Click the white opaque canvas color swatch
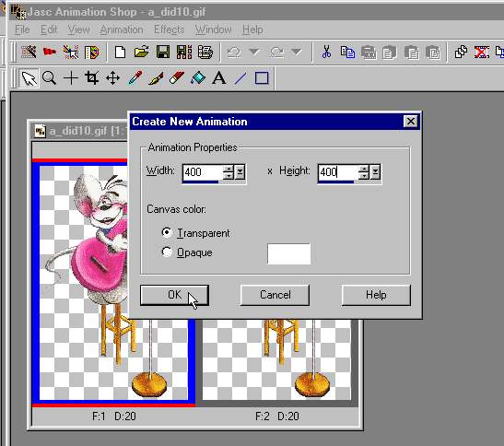 click(x=288, y=254)
